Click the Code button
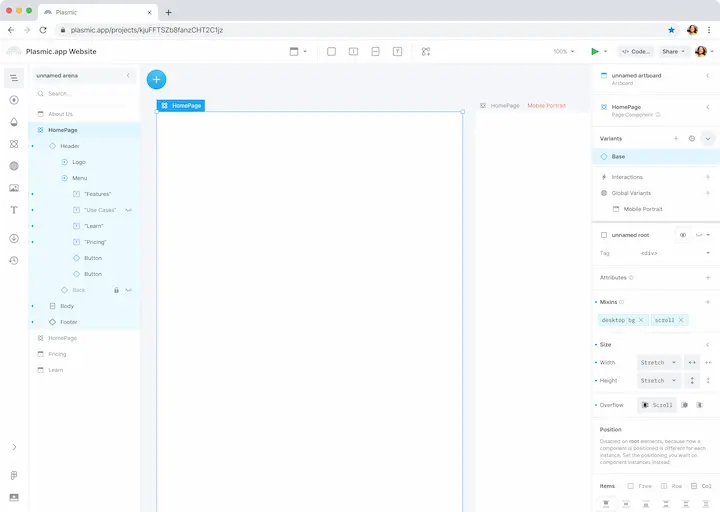Screen dimensions: 720x512 pyautogui.click(x=635, y=51)
